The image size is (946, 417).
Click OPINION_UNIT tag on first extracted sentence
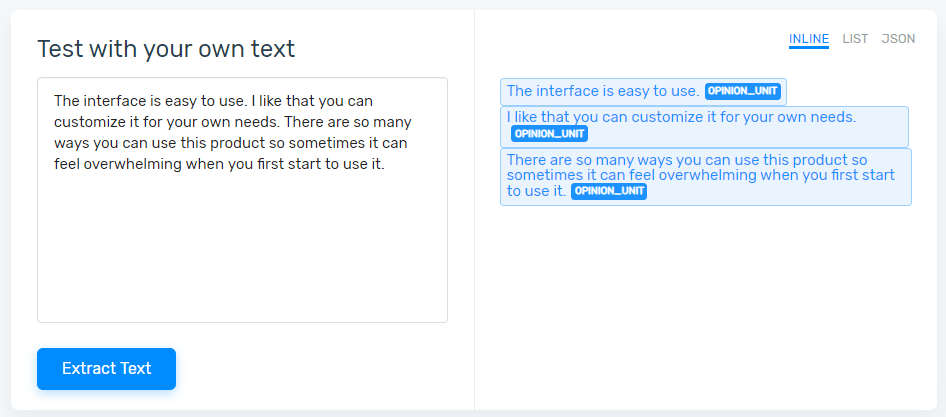[x=742, y=91]
